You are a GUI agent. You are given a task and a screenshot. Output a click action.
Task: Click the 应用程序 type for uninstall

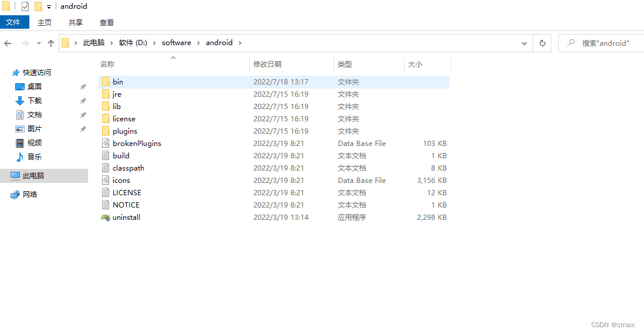click(x=351, y=217)
